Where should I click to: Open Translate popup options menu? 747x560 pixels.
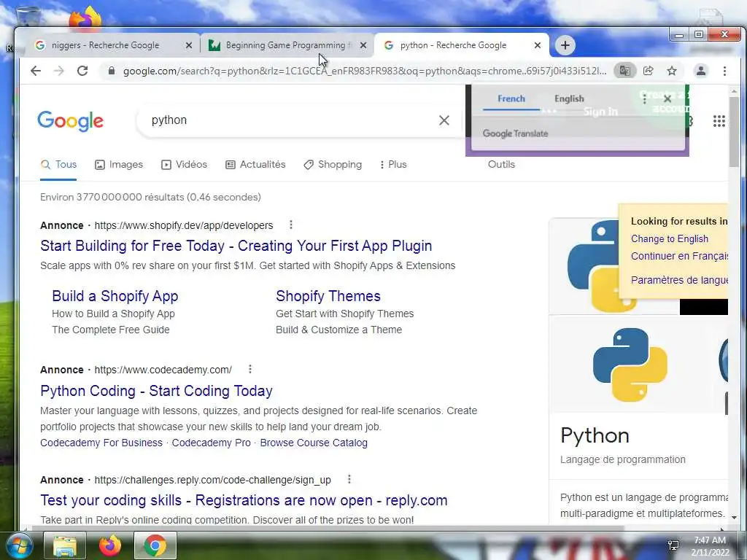pyautogui.click(x=645, y=98)
